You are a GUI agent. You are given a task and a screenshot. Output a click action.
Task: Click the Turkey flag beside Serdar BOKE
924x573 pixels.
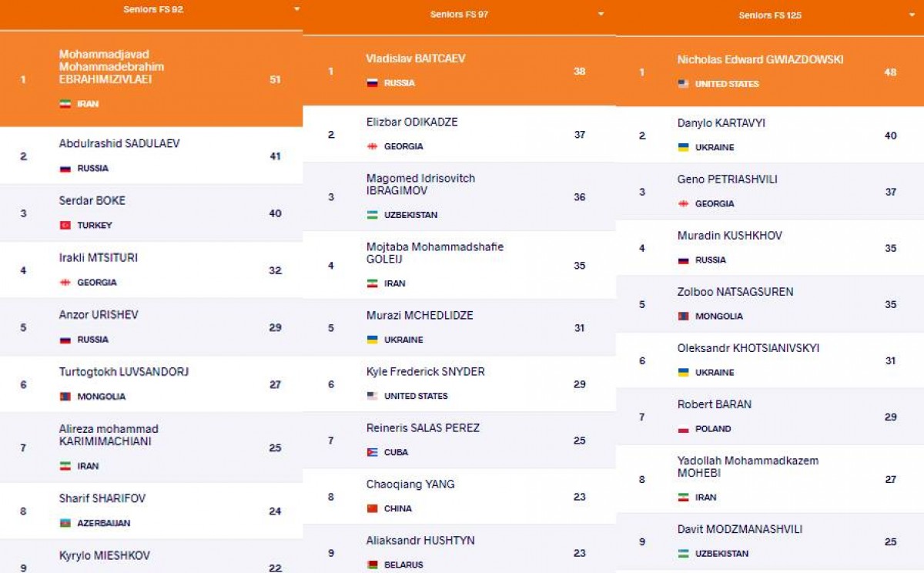pyautogui.click(x=65, y=226)
